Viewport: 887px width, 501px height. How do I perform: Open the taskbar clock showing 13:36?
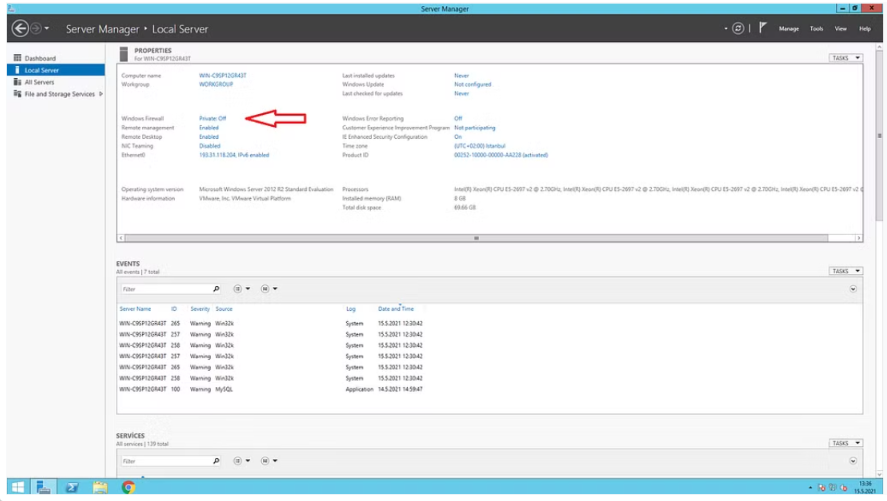866,487
